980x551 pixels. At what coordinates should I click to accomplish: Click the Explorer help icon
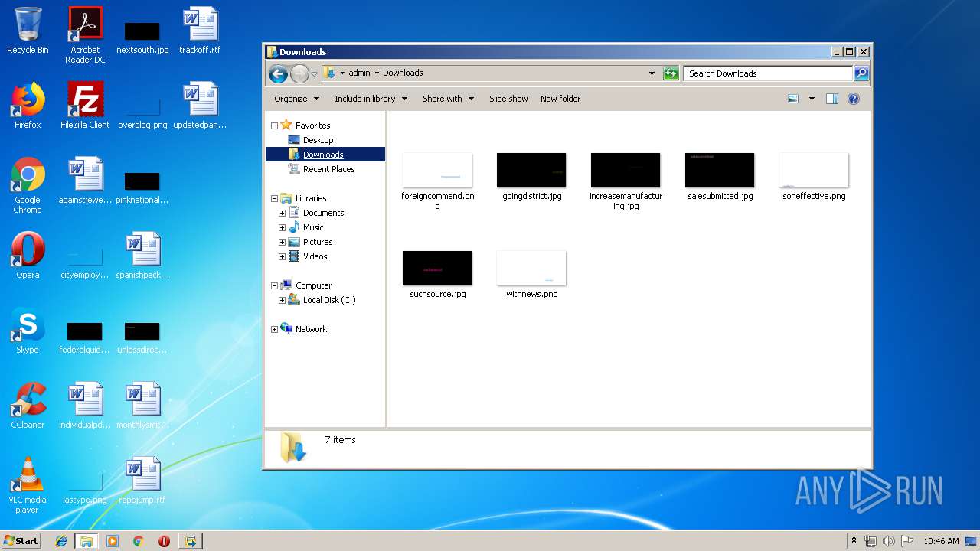point(854,99)
